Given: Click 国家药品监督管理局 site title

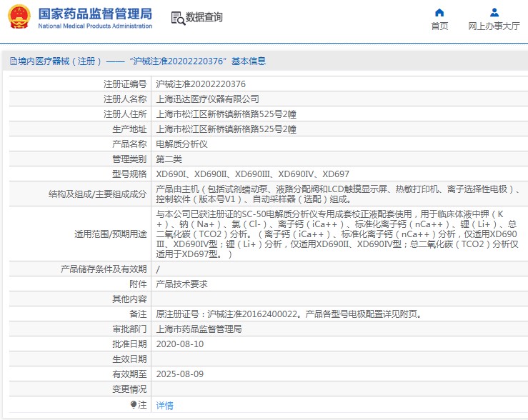Looking at the screenshot, I should pos(95,14).
